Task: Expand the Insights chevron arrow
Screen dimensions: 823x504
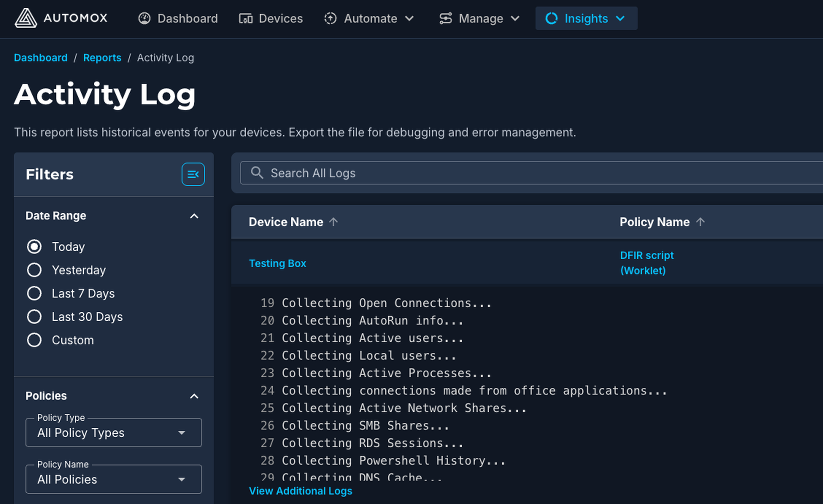Action: click(x=620, y=18)
